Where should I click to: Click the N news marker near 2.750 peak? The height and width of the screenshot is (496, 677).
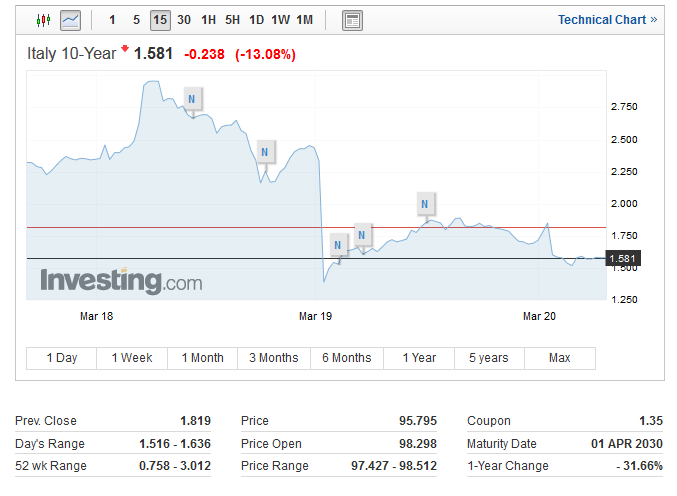192,99
